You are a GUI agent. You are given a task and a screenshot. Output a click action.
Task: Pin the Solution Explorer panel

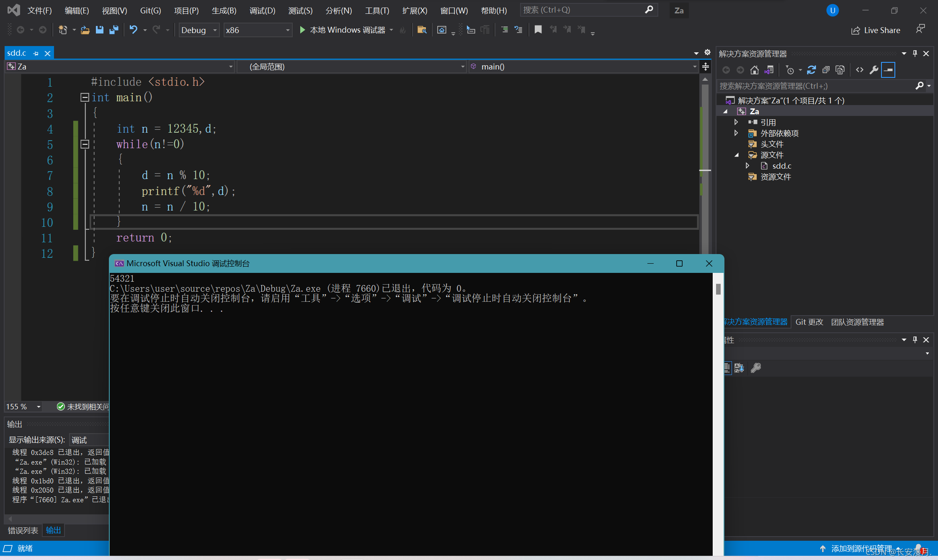point(915,54)
